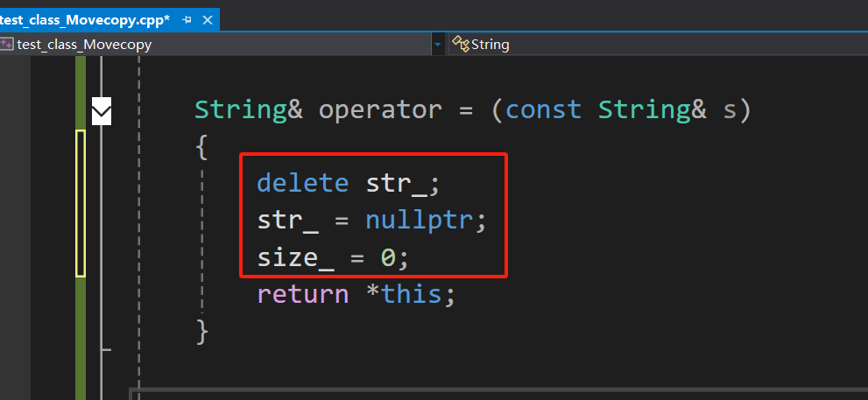Click the String class icon in navigation bar
Screen dimensions: 868x400
460,44
